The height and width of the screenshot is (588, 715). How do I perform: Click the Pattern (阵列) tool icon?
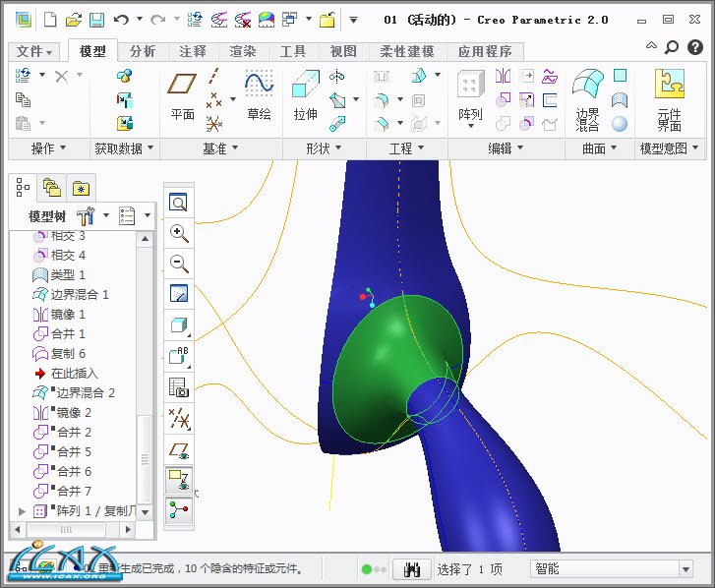pos(470,96)
